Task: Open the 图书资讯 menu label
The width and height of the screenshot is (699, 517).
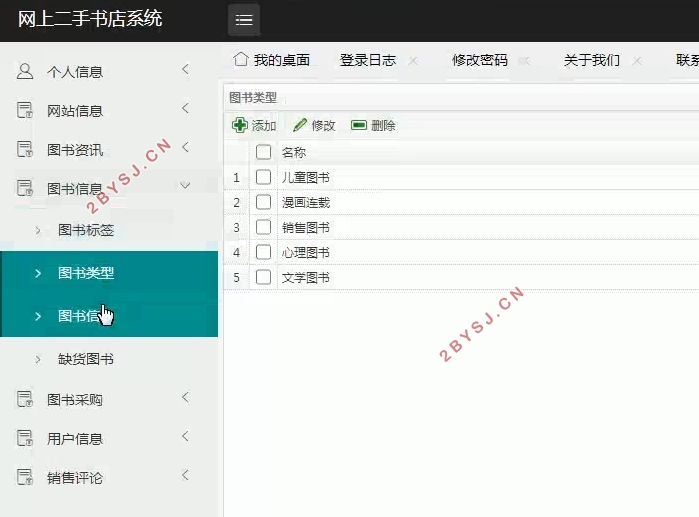Action: tap(75, 150)
